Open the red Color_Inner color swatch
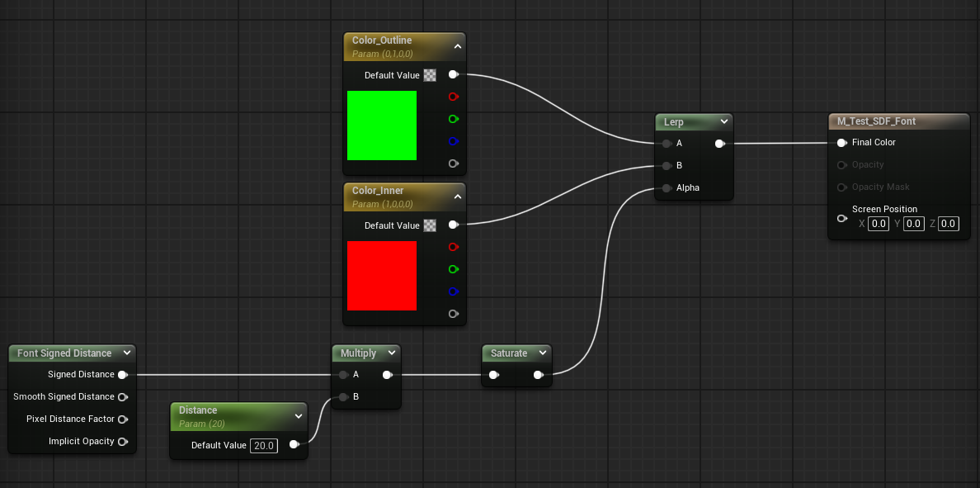 pos(382,276)
